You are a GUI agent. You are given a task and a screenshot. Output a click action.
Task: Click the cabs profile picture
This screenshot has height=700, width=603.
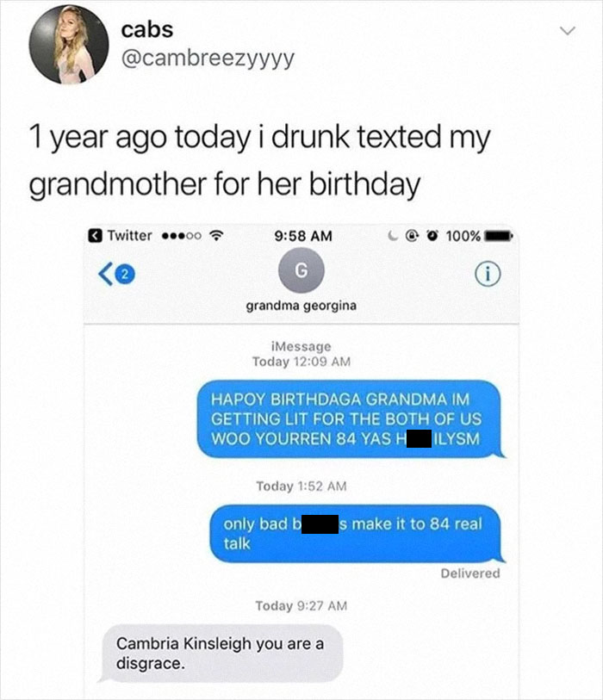(68, 44)
